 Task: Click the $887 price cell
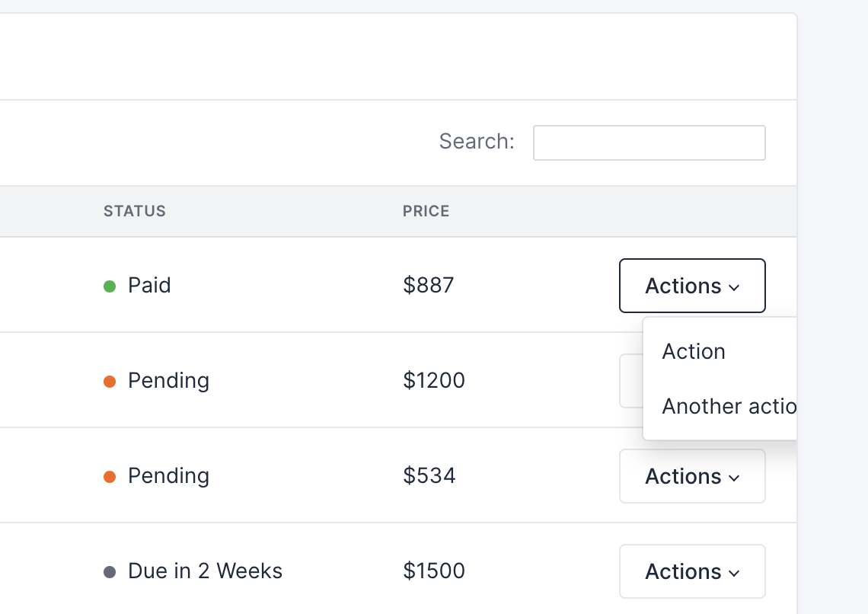tap(429, 286)
